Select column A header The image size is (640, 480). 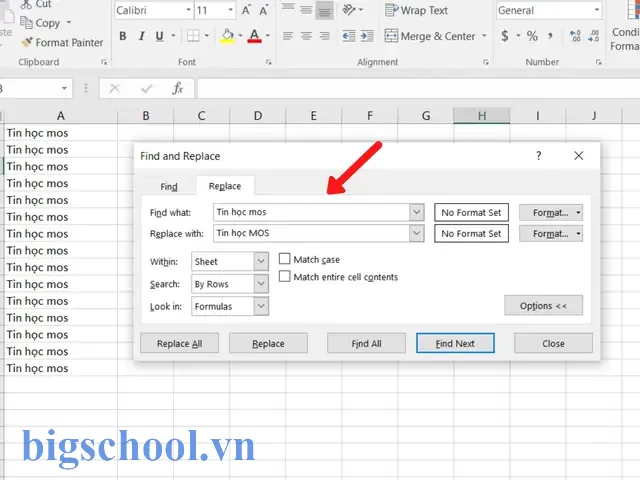pos(60,116)
